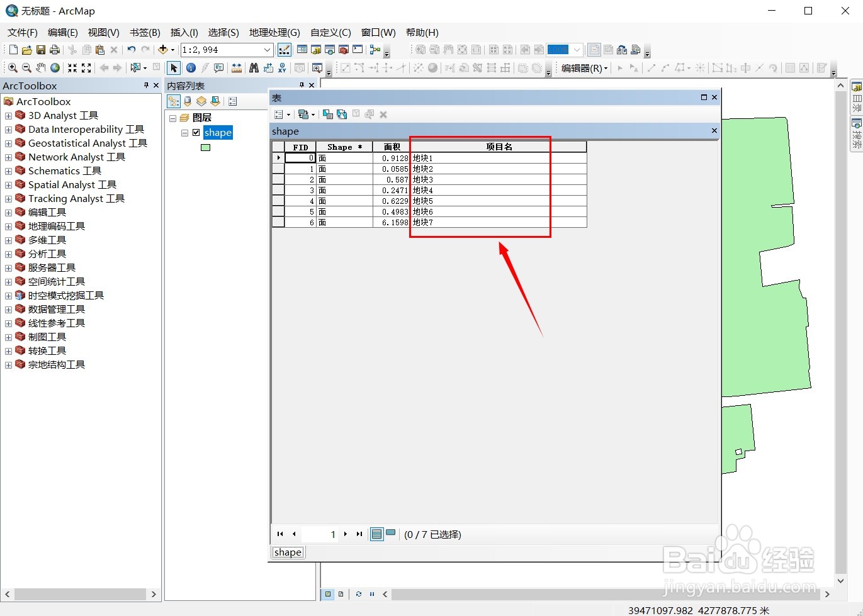Open the Related Tables dropdown

[x=307, y=115]
